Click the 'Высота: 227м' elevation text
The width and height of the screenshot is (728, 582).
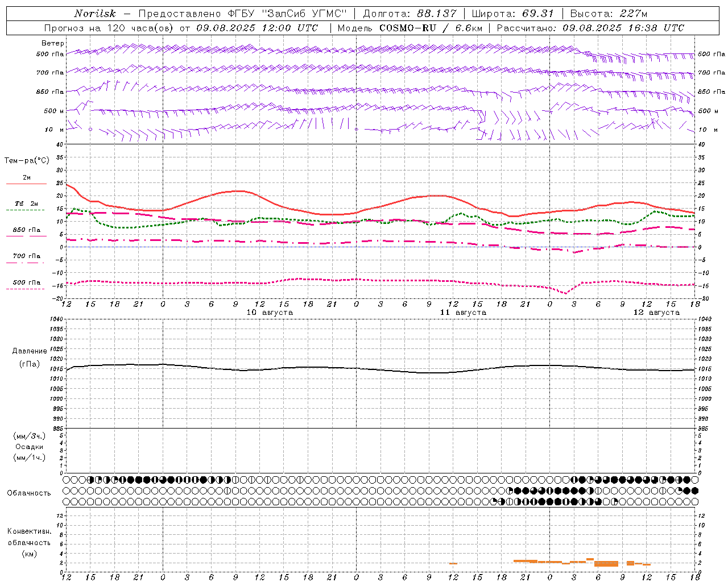(609, 14)
